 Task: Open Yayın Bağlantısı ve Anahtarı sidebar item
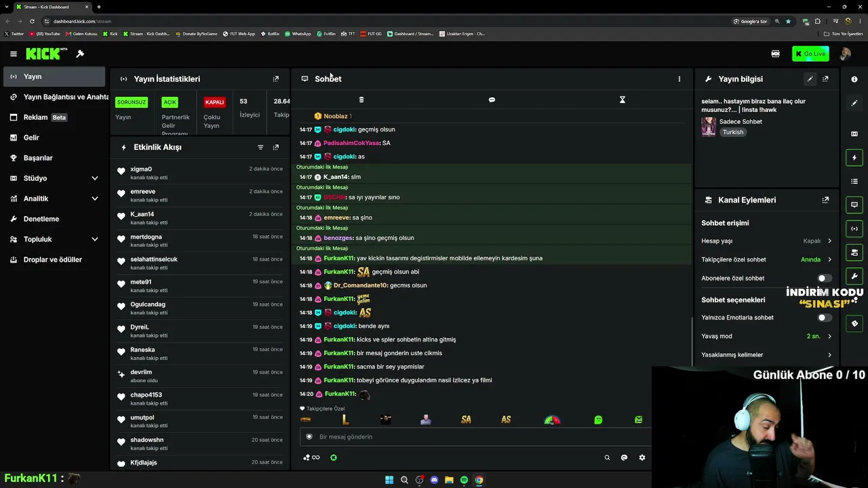point(54,97)
